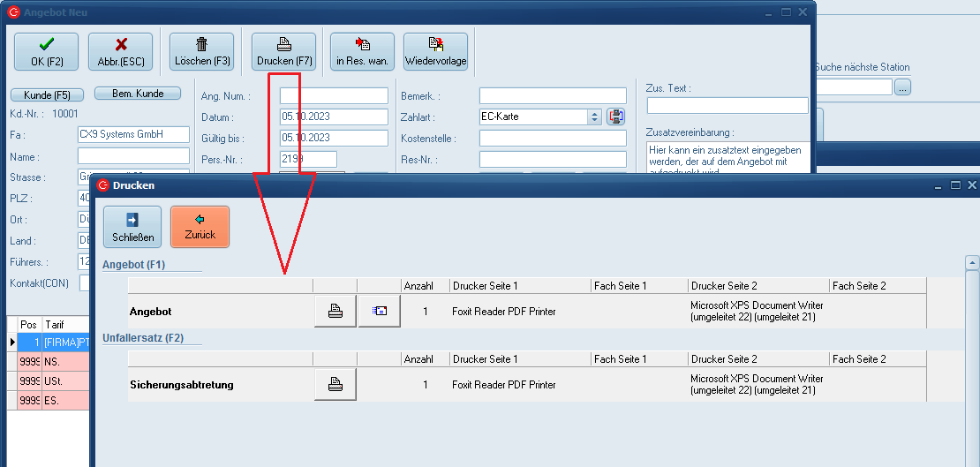Open the Wiedervorlage toolbar button
The image size is (980, 467).
pos(435,52)
